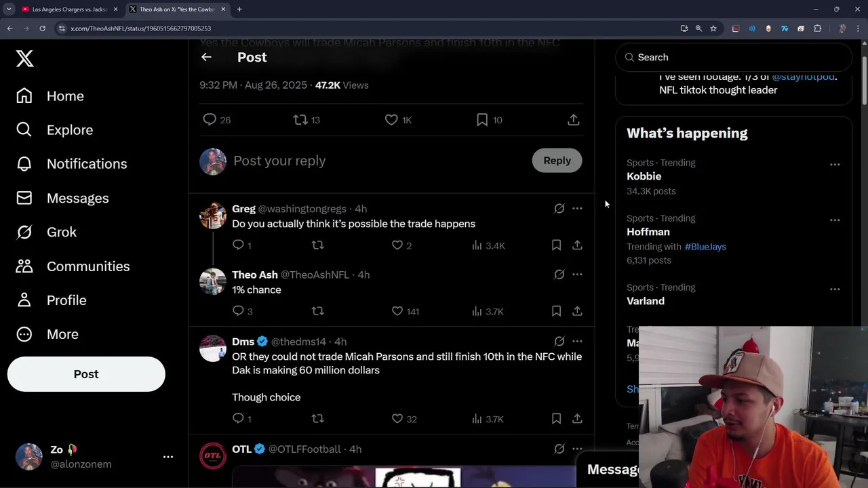The height and width of the screenshot is (488, 868).
Task: Open more options for Kobbie trend
Action: pos(835,165)
